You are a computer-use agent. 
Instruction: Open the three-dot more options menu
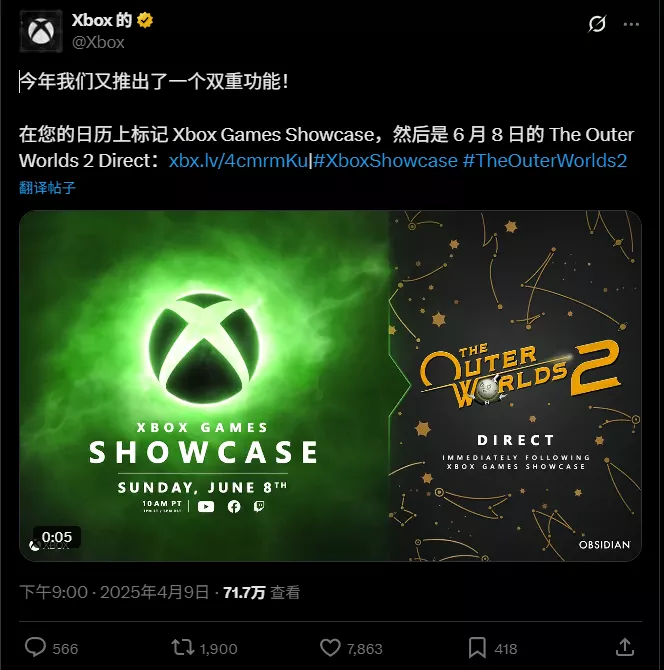[631, 24]
